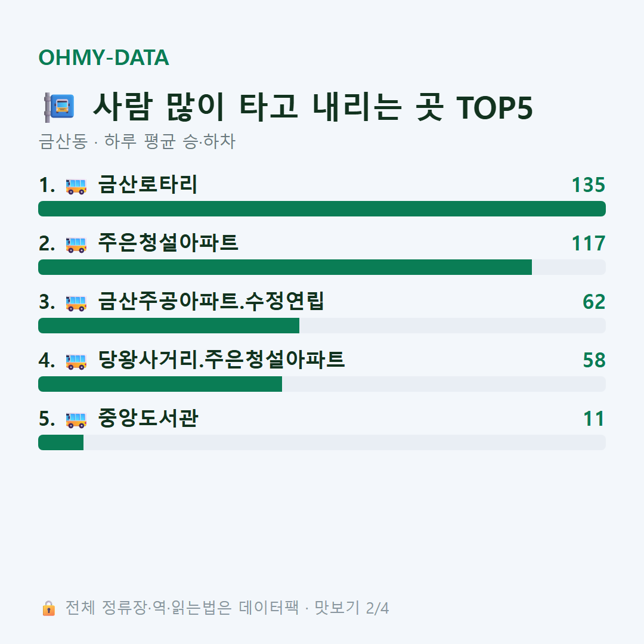
Task: Click the bus icon beside 금산로타리
Action: click(x=76, y=186)
